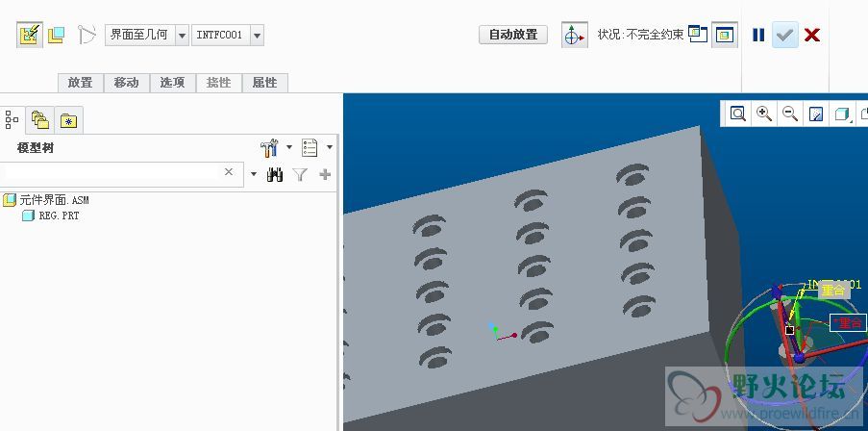The width and height of the screenshot is (868, 431).
Task: Select 元件界面.ASM in model tree
Action: pyautogui.click(x=54, y=200)
